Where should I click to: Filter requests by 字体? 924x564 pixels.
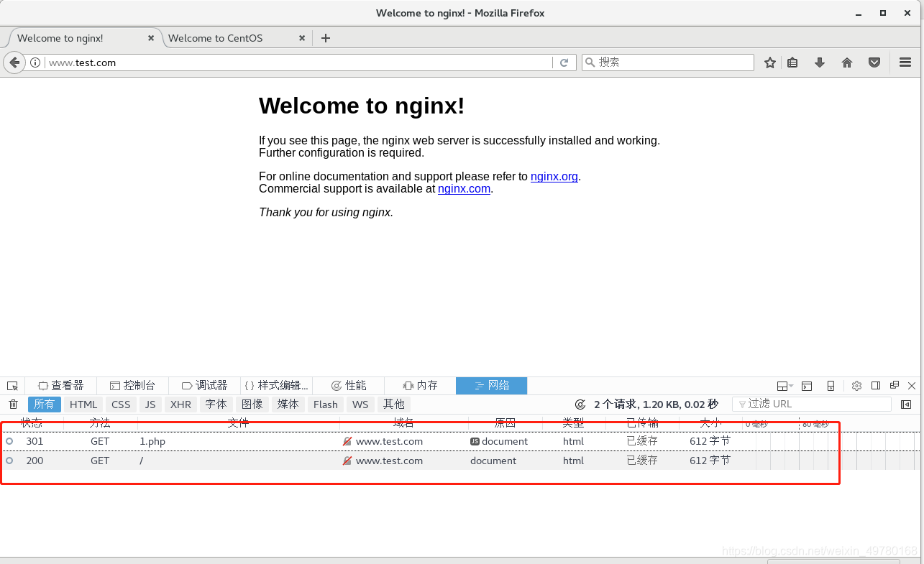216,404
